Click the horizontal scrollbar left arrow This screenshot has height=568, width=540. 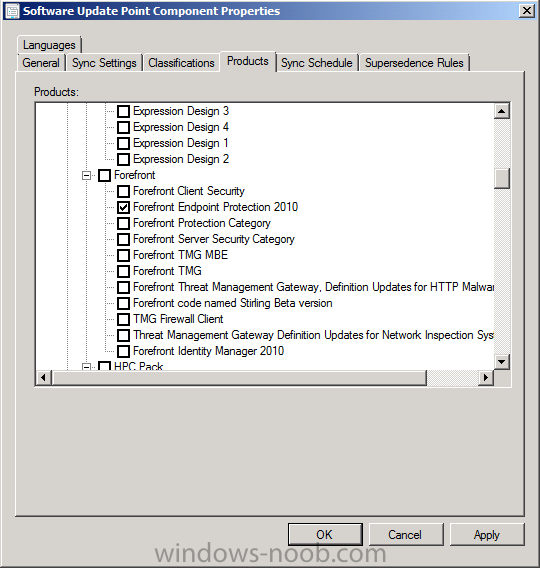coord(43,378)
